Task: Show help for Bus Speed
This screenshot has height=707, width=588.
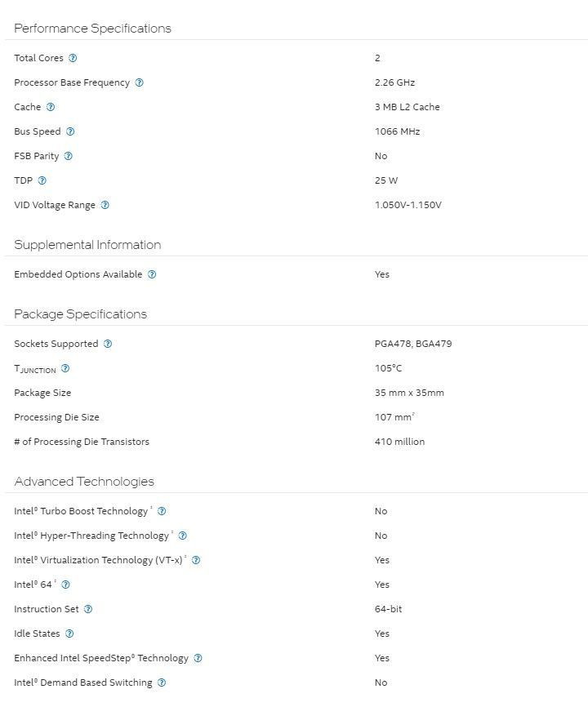Action: click(x=70, y=131)
